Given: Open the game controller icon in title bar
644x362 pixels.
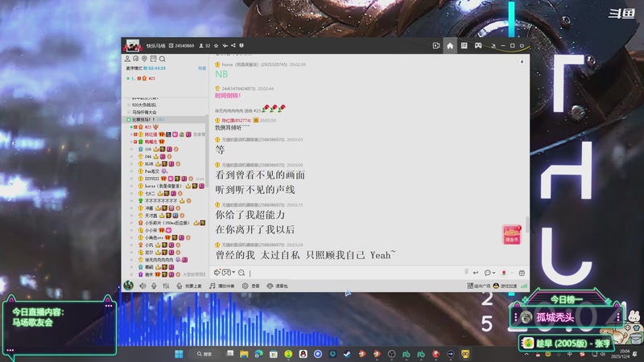Looking at the screenshot, I should click(478, 46).
